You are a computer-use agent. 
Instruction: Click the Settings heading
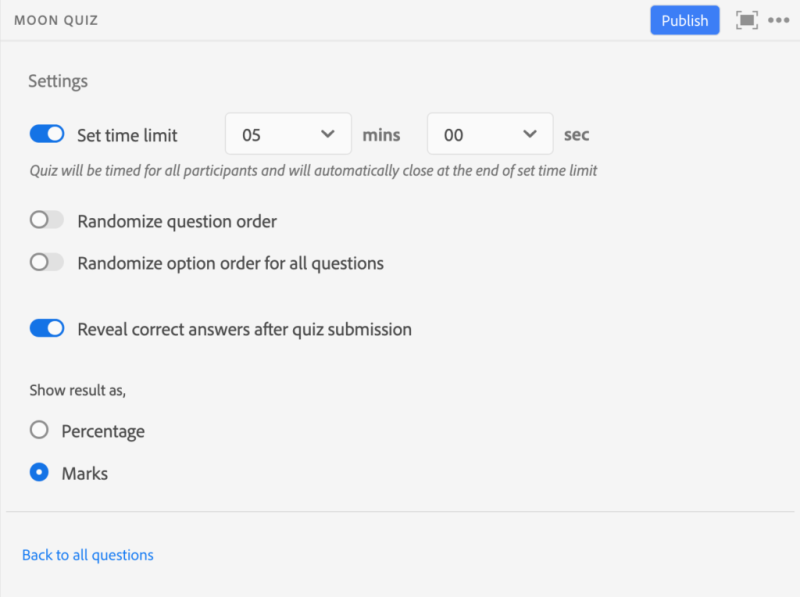tap(58, 81)
